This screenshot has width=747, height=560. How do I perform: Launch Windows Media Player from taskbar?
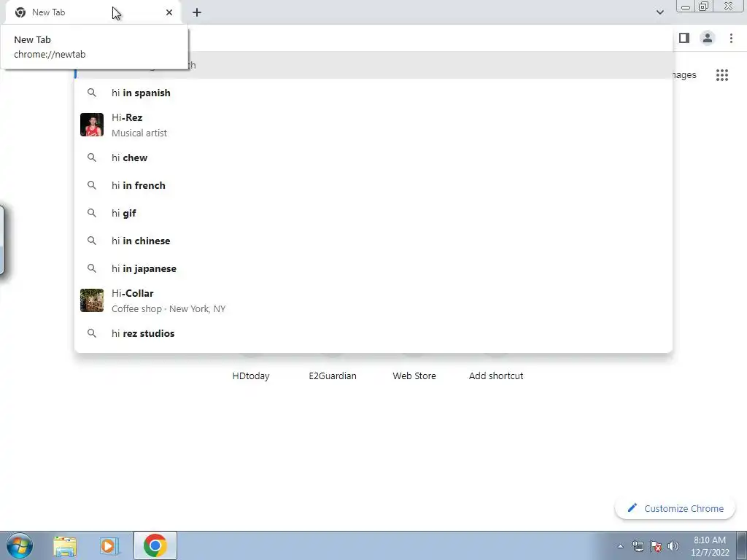click(109, 545)
